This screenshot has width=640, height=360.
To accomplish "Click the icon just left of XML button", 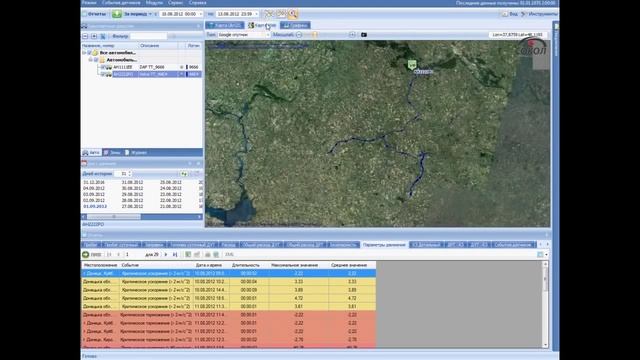I will tap(216, 254).
